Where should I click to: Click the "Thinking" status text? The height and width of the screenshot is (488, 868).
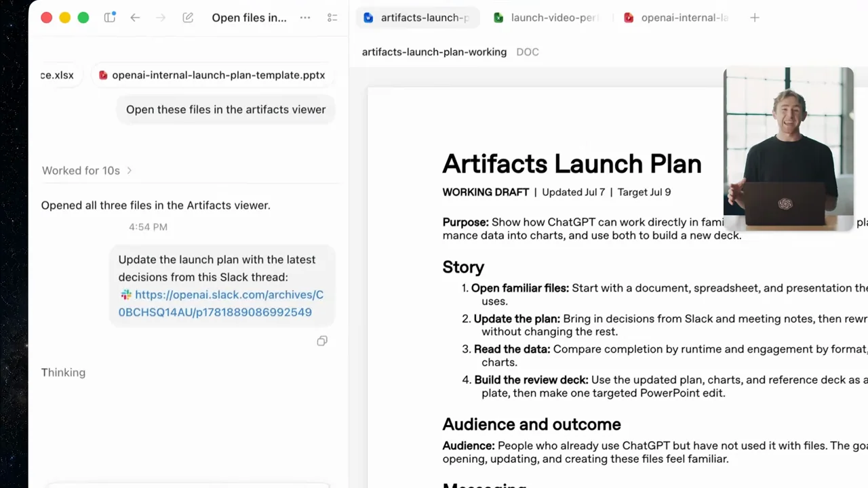(x=63, y=373)
